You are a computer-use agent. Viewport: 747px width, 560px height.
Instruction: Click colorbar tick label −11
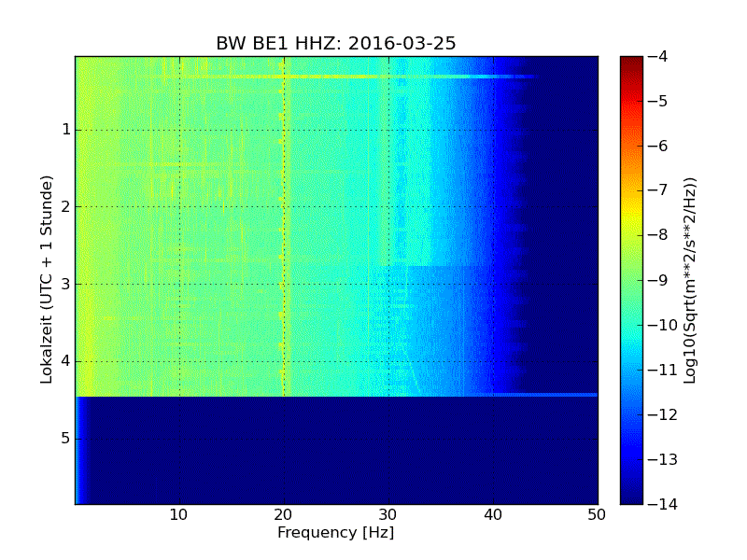click(x=663, y=370)
